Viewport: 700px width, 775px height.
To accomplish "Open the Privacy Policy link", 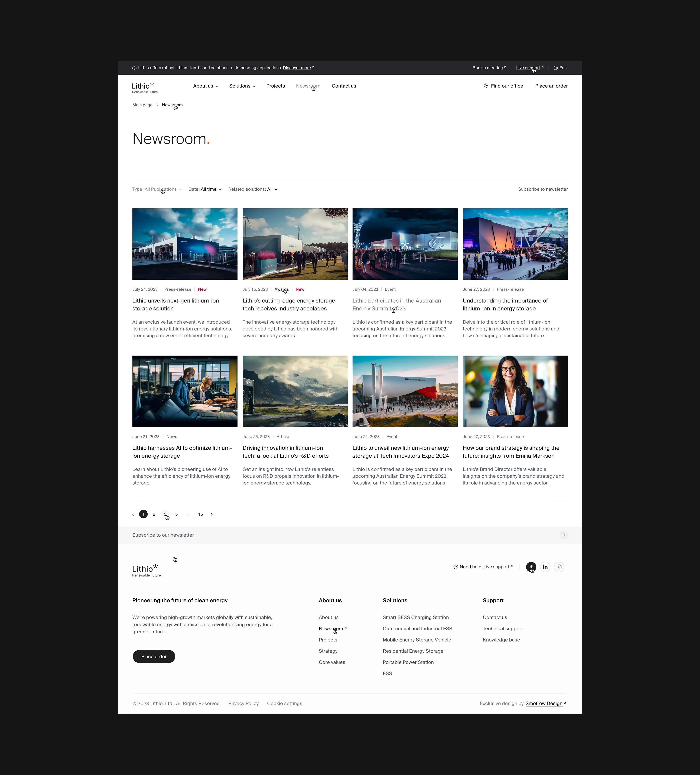I will click(x=243, y=703).
